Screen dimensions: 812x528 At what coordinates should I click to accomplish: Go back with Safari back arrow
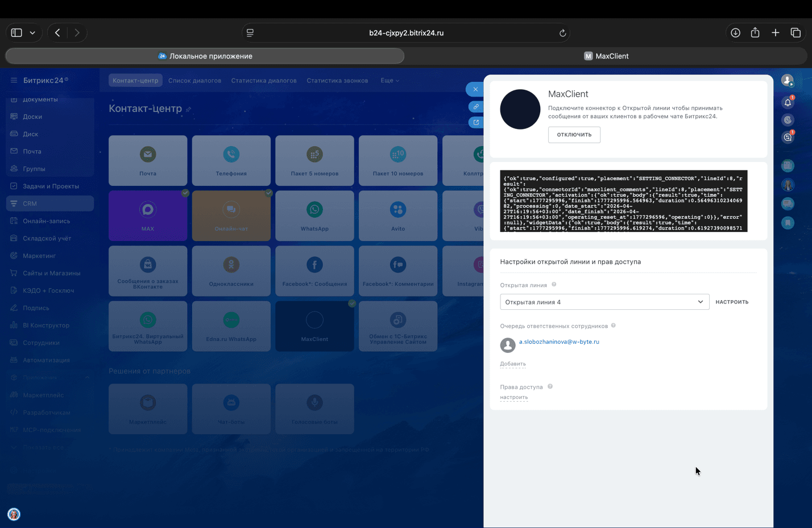click(x=57, y=33)
